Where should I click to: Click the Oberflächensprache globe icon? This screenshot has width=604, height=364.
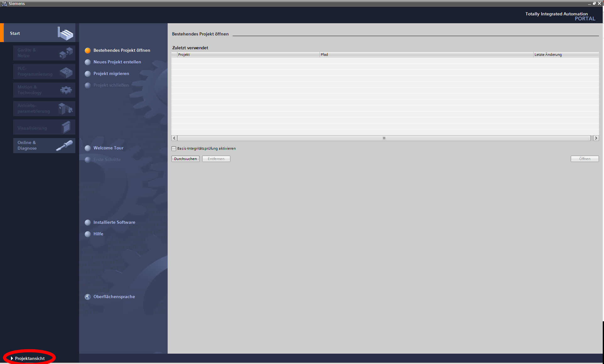click(x=88, y=297)
